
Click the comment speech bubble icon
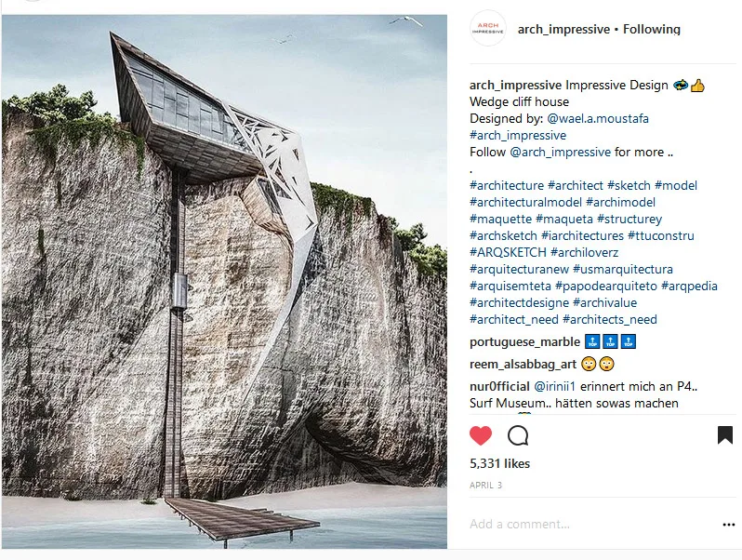coord(518,435)
